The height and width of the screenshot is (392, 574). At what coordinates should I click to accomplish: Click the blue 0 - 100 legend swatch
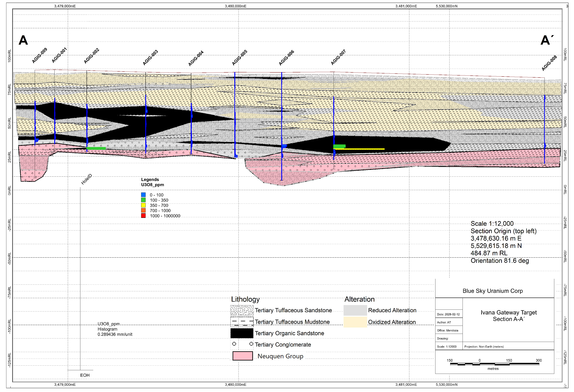pos(143,195)
